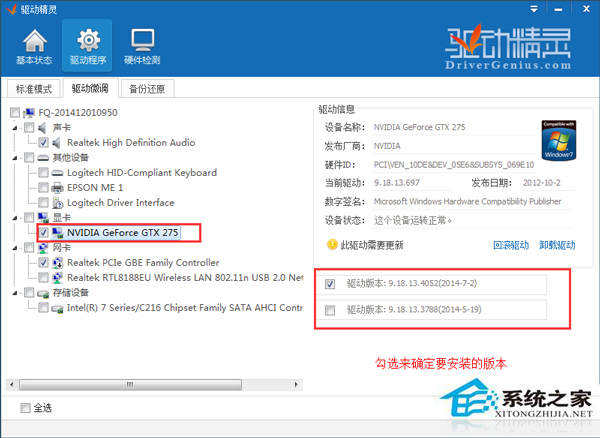Enable the 全选 select-all checkbox
The height and width of the screenshot is (438, 600).
26,408
